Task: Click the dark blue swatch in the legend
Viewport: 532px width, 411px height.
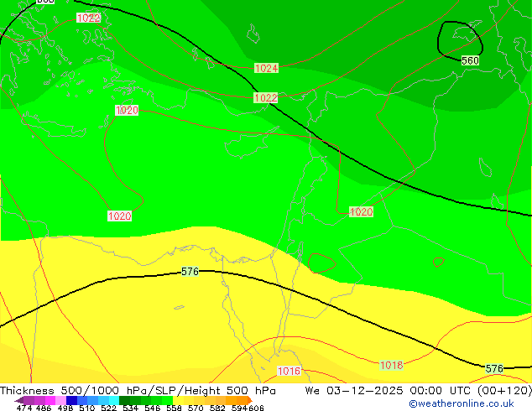Action: pyautogui.click(x=71, y=400)
